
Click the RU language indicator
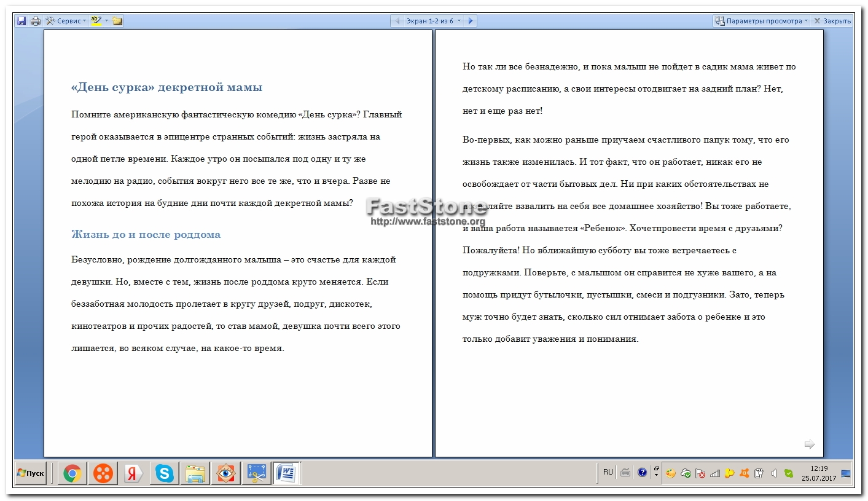tap(608, 473)
